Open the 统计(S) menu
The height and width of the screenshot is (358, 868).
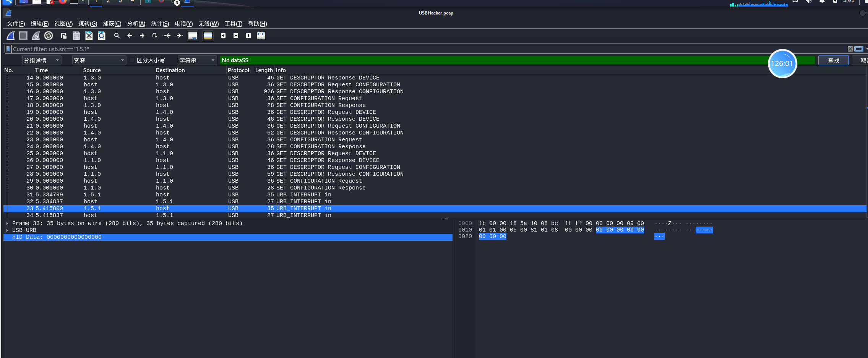coord(160,24)
